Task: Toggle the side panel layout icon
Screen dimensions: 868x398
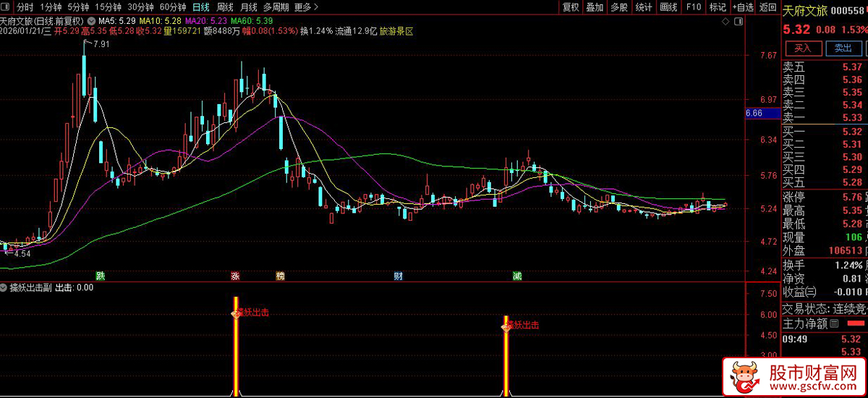Action: [740, 22]
